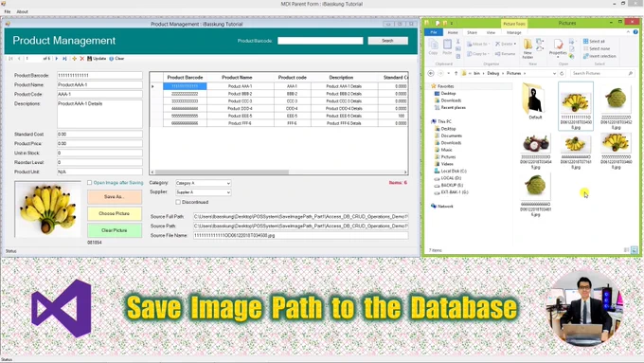This screenshot has height=363, width=644.
Task: Click the data grid horizontal scrollbar
Action: (278, 172)
